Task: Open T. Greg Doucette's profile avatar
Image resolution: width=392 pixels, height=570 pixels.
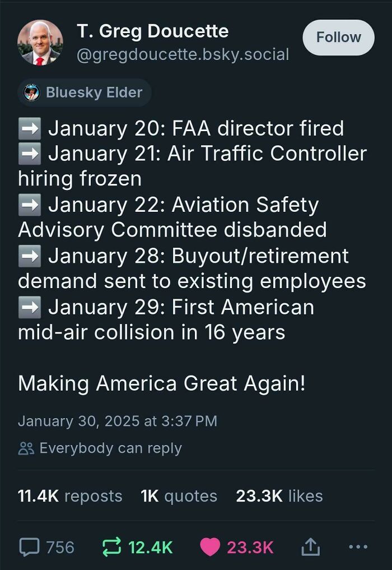Action: [x=40, y=41]
